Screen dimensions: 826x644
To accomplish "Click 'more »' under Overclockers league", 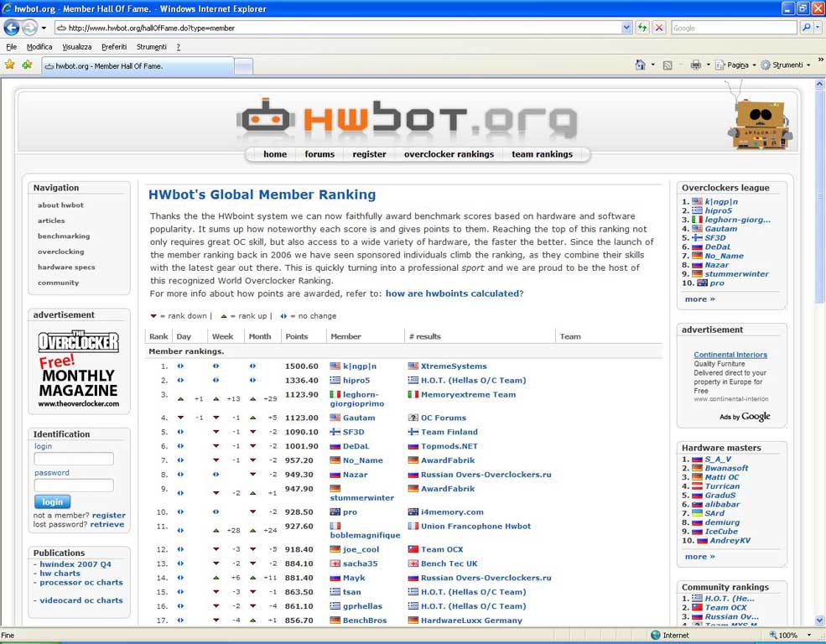I will (x=699, y=299).
